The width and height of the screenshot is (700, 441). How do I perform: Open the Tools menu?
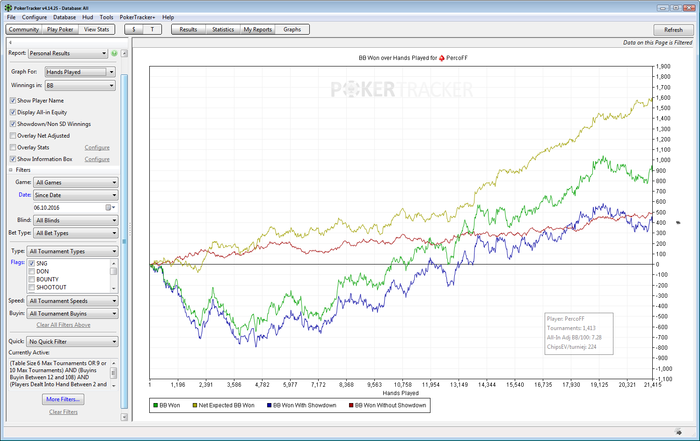[106, 17]
